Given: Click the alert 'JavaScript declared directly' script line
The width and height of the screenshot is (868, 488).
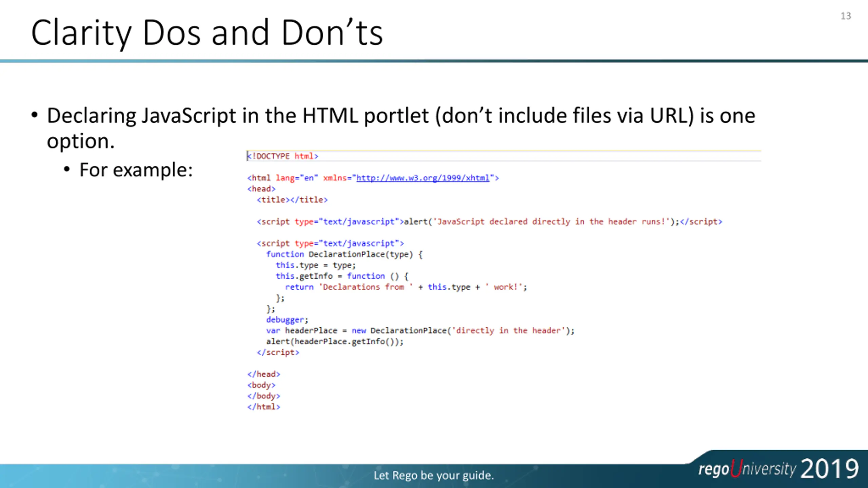Looking at the screenshot, I should click(490, 222).
